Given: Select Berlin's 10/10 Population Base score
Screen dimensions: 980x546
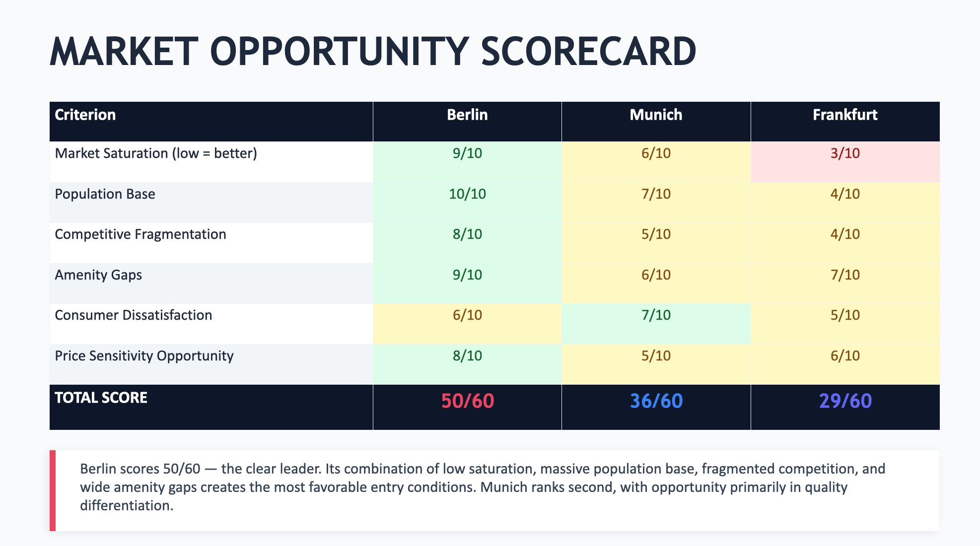Looking at the screenshot, I should [x=467, y=194].
